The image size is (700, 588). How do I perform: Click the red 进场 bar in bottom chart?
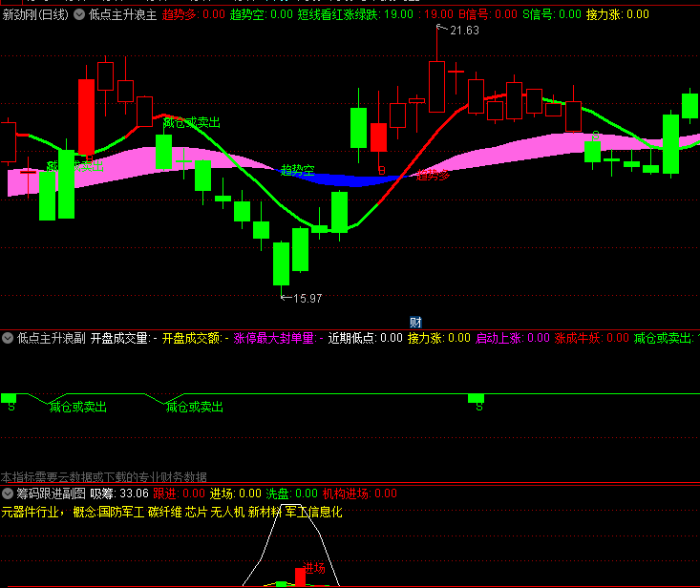coord(300,577)
